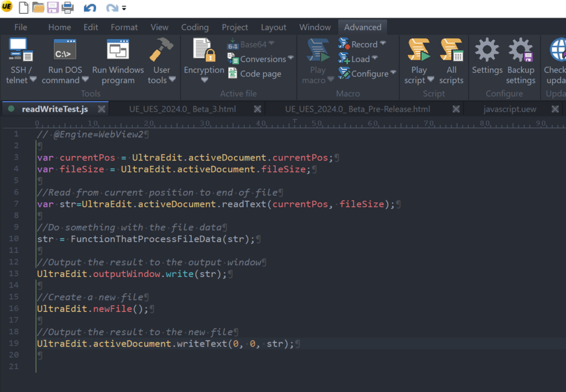
Task: Switch to the Project ribbon tab
Action: click(x=234, y=27)
